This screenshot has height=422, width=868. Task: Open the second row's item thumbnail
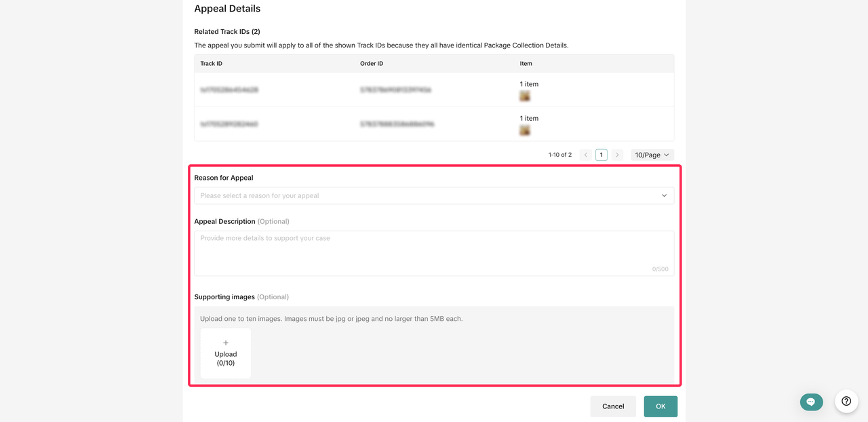[525, 130]
